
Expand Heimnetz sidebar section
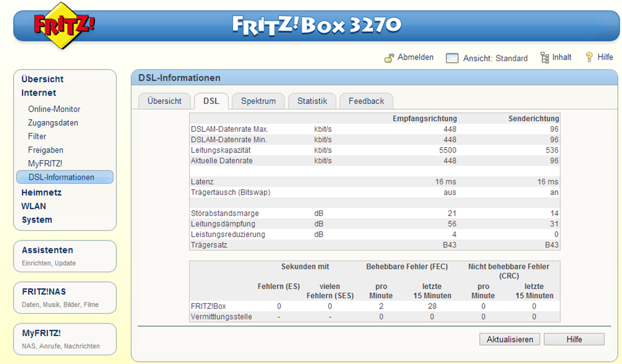coord(42,192)
